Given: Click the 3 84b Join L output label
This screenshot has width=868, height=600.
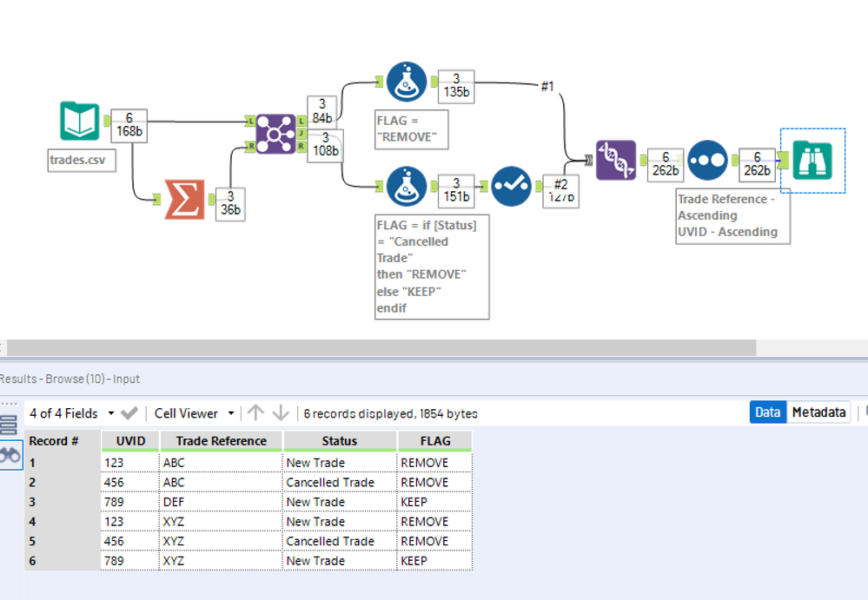Looking at the screenshot, I should coord(321,111).
